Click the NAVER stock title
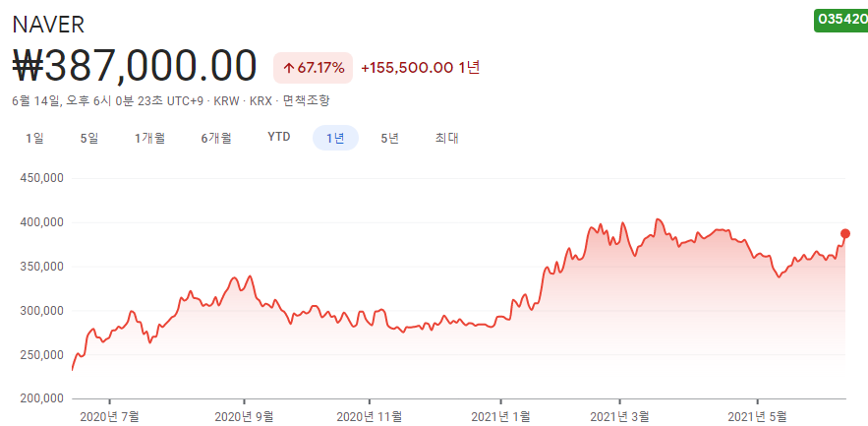868x426 pixels. click(x=48, y=25)
